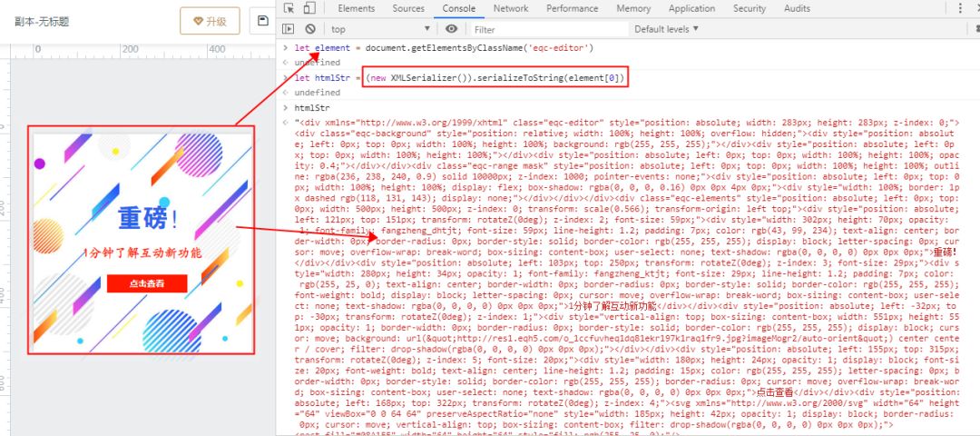Screen dimensions: 980x436
Task: Click the 升级 upgrade button
Action: point(210,21)
